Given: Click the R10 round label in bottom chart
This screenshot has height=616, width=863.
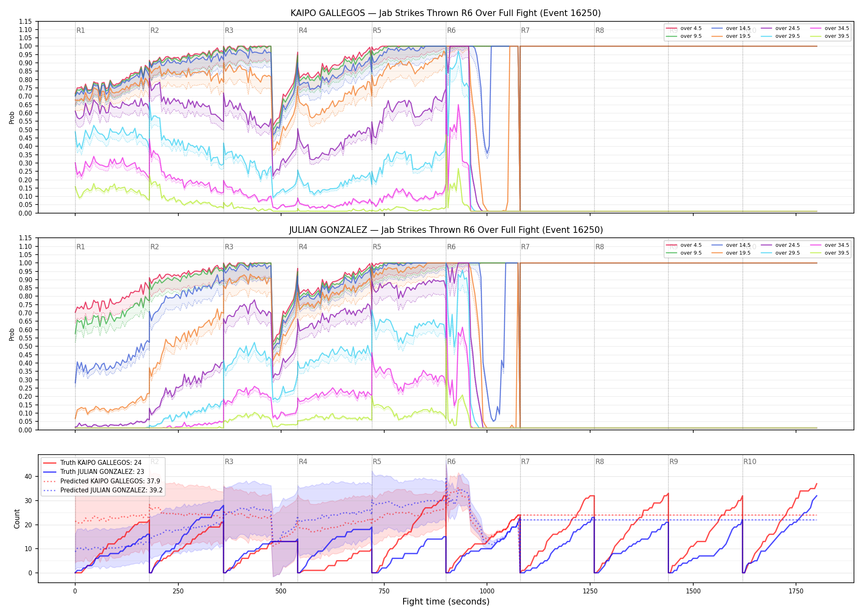Looking at the screenshot, I should 750,462.
